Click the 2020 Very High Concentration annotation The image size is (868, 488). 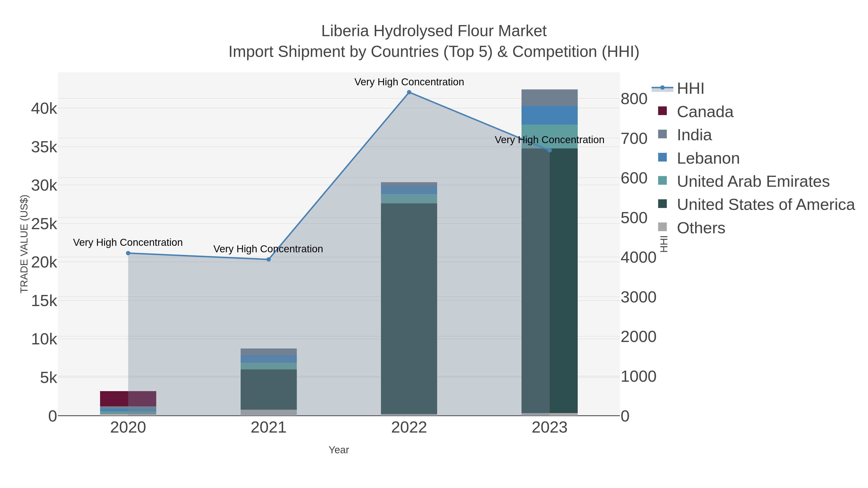[128, 242]
